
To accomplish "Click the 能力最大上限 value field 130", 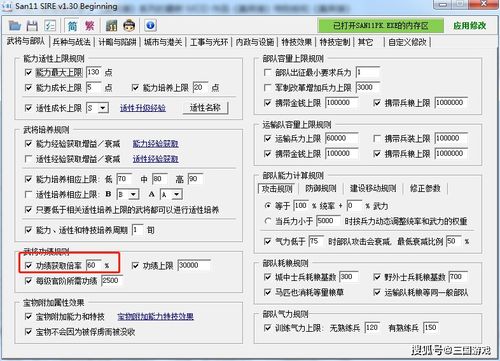I will point(93,72).
